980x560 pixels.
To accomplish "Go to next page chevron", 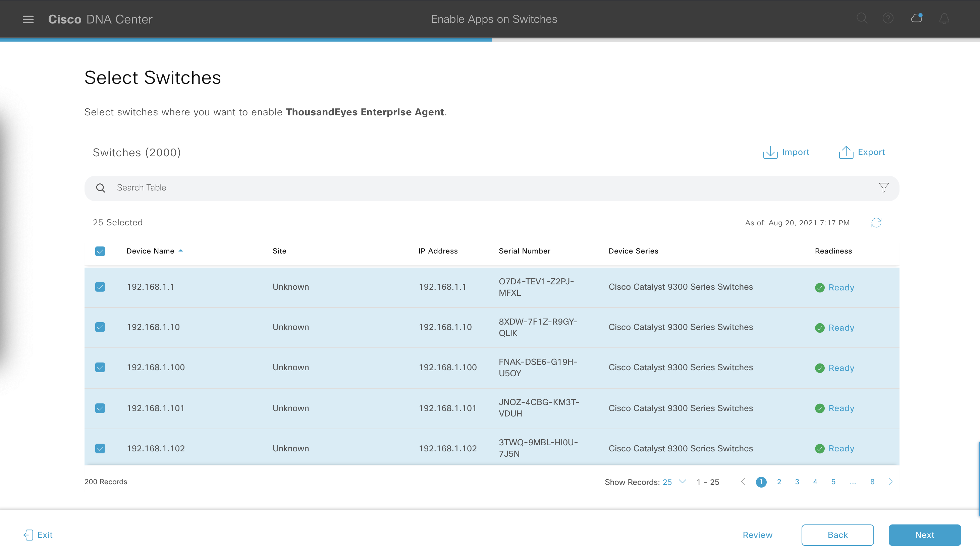I will click(x=890, y=482).
